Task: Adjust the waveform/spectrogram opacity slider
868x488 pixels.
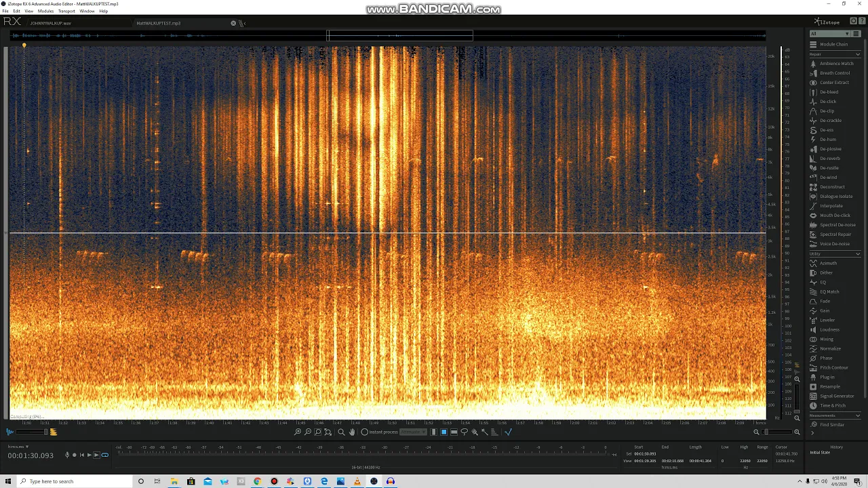Action: click(x=31, y=432)
